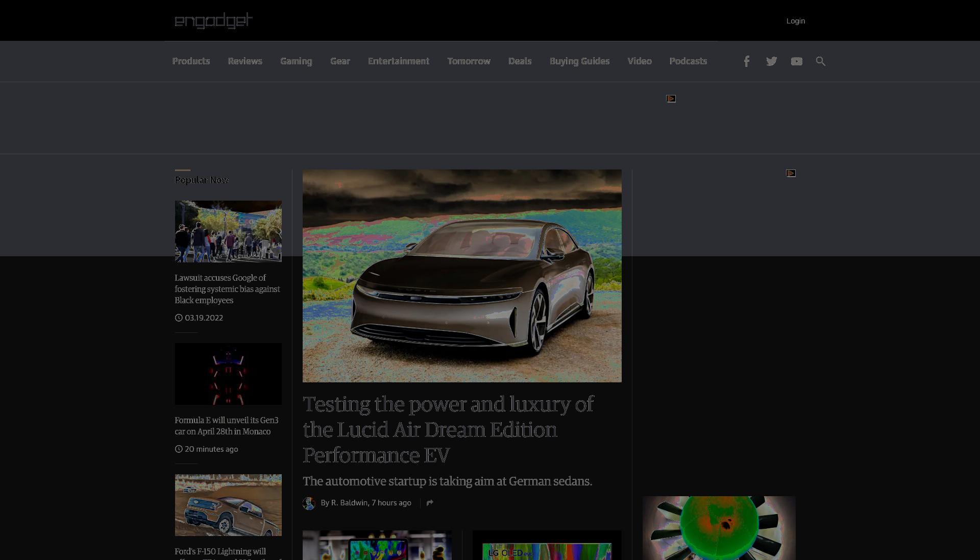The height and width of the screenshot is (560, 980).
Task: Open the Podcasts section
Action: click(x=688, y=61)
